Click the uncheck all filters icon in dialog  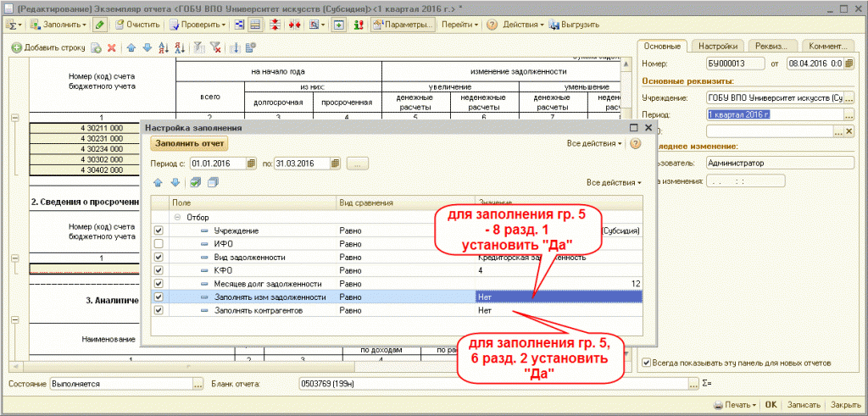(213, 182)
